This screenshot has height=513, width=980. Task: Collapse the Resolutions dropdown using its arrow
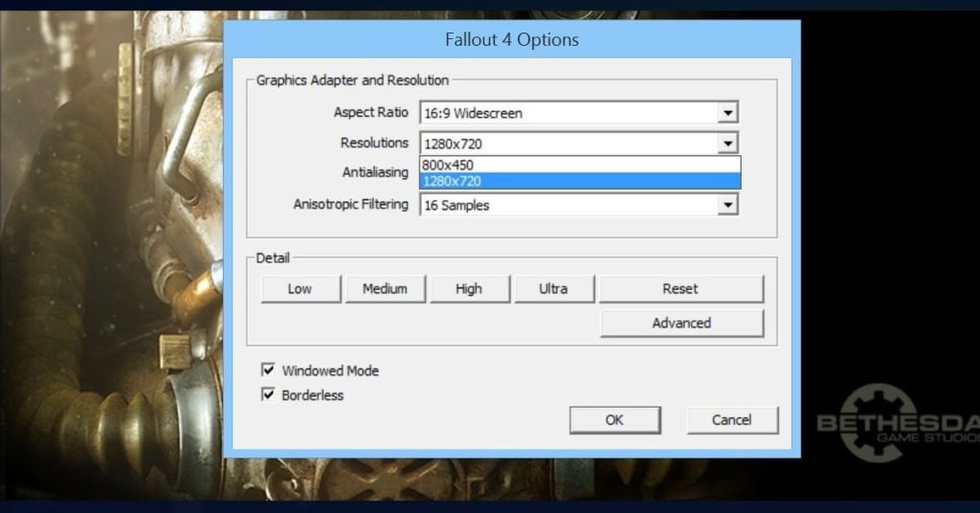click(727, 144)
